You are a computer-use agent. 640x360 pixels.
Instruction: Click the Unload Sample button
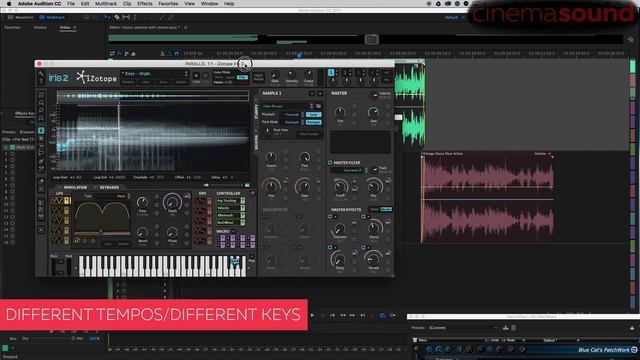click(309, 134)
